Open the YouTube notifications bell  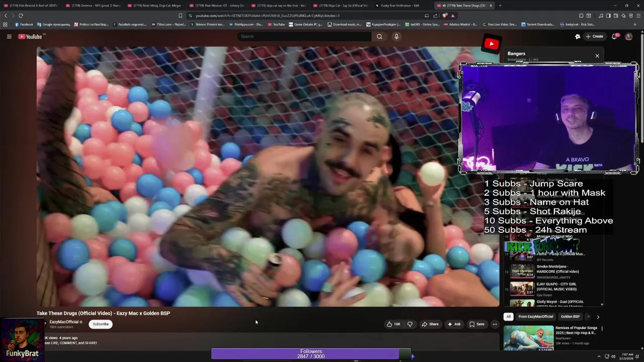(614, 36)
